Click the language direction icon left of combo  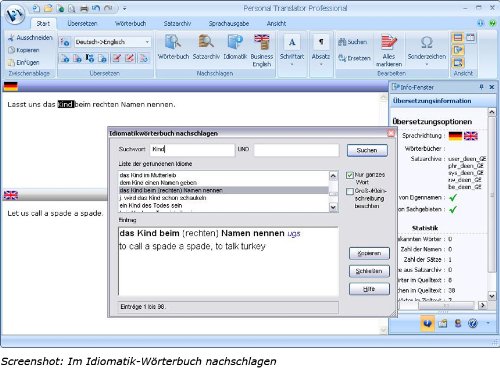(65, 42)
